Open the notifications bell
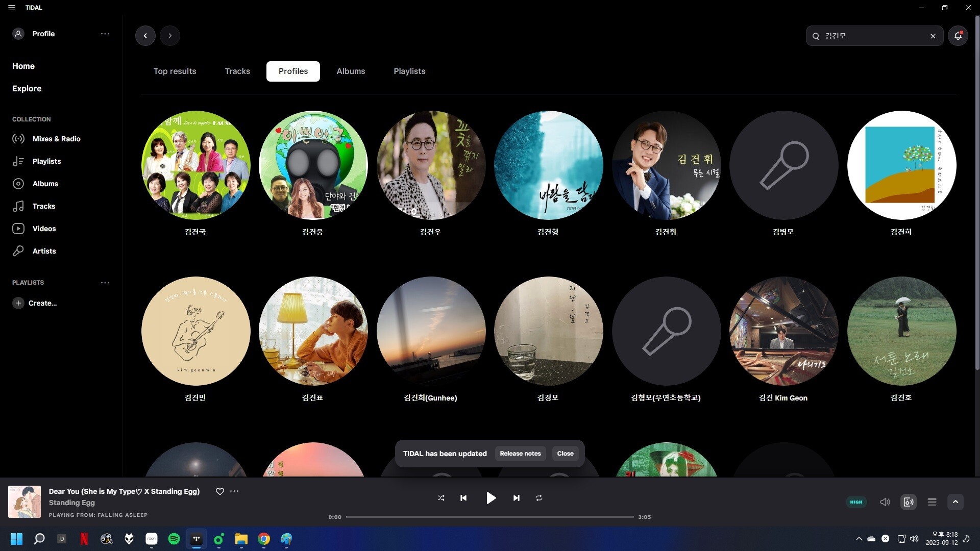Viewport: 980px width, 551px height. click(958, 36)
